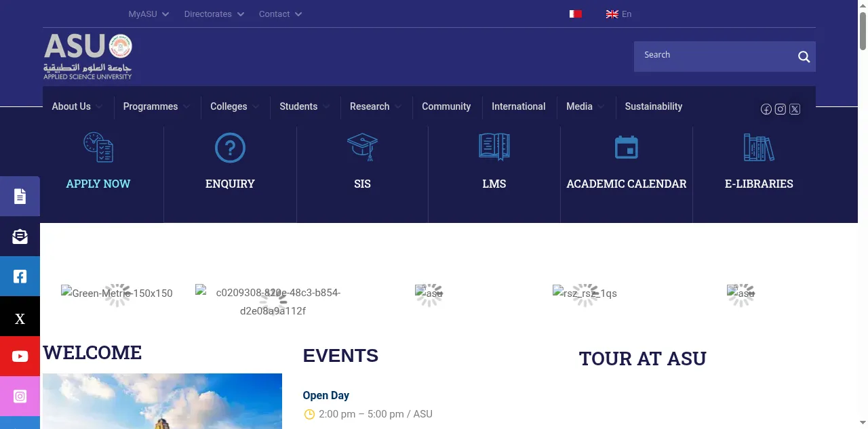Click the ACADEMIC CALENDAR link
Viewport: 868px width, 429px height.
click(x=627, y=184)
